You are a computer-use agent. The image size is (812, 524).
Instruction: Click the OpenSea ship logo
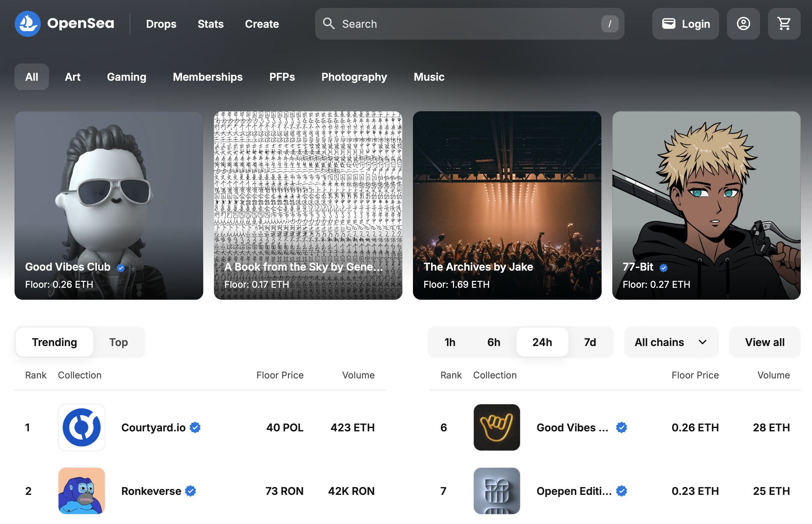tap(27, 24)
